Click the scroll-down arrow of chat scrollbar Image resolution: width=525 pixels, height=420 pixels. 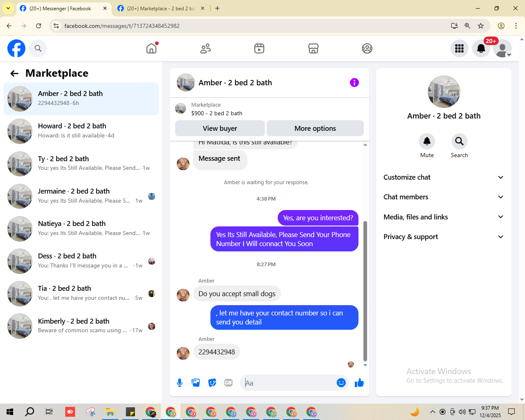tap(365, 365)
